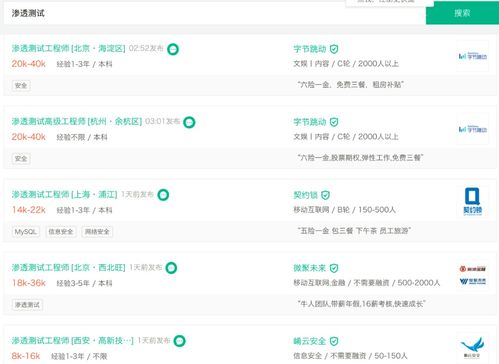Click the 微聚未来 company logo
The image size is (499, 364).
point(473,275)
